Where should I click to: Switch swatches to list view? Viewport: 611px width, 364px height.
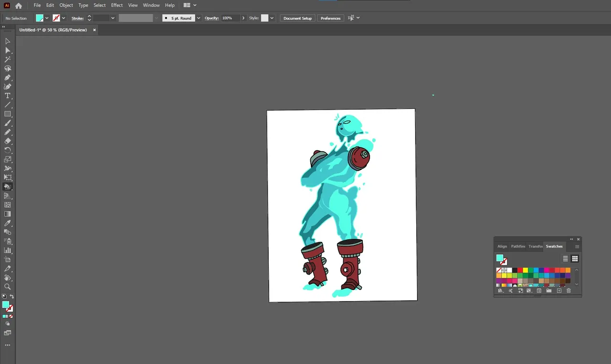pyautogui.click(x=565, y=259)
